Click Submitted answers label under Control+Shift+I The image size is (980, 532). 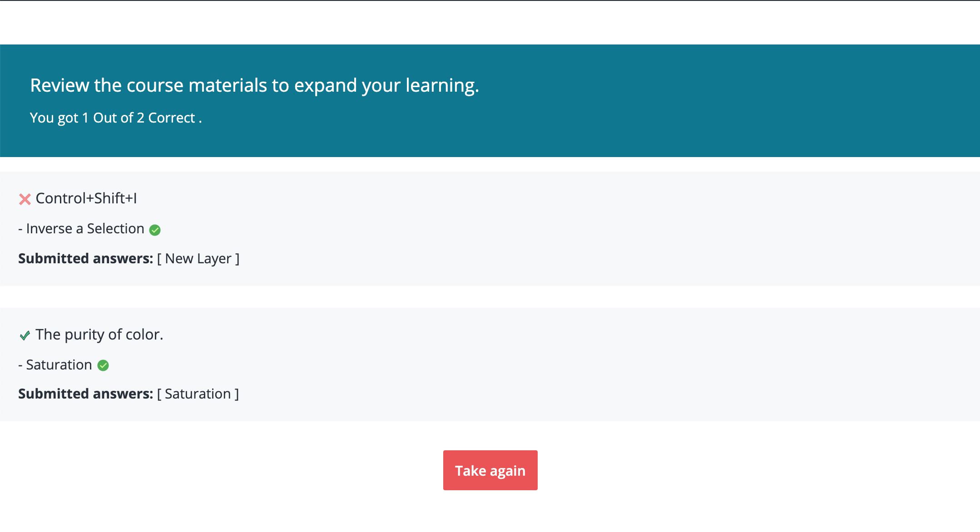[x=85, y=259]
